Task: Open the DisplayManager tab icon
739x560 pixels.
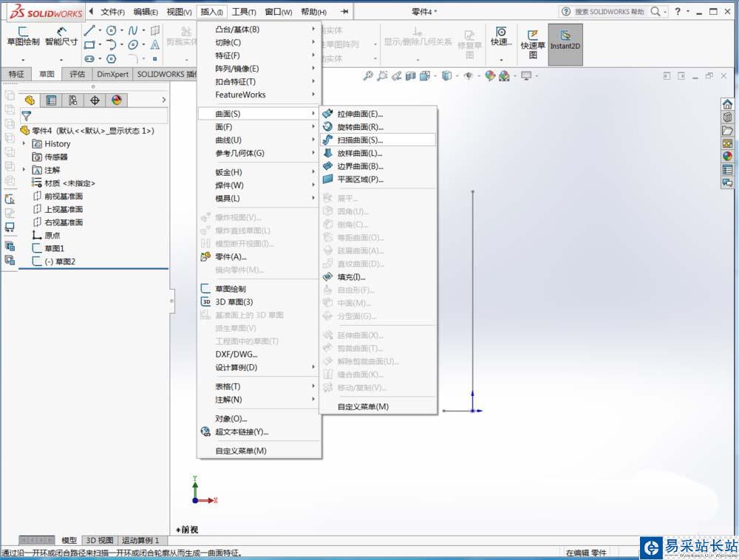Action: (117, 100)
